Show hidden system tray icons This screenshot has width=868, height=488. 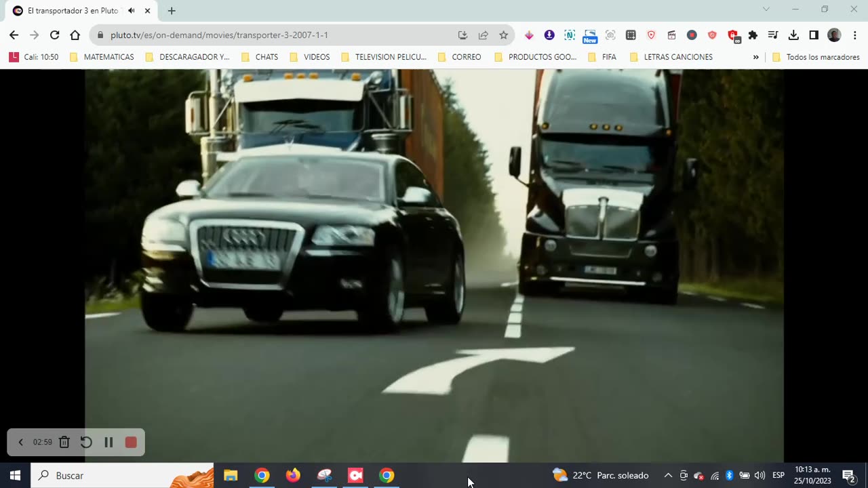tap(668, 475)
